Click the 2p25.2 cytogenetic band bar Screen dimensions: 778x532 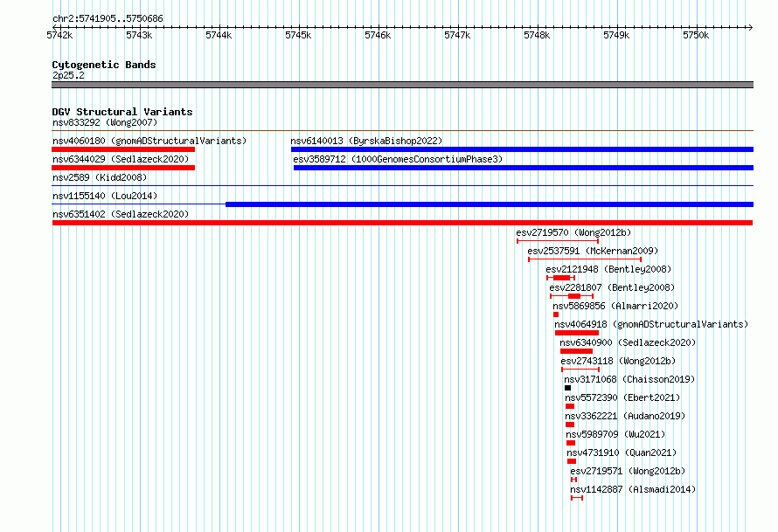pos(402,85)
